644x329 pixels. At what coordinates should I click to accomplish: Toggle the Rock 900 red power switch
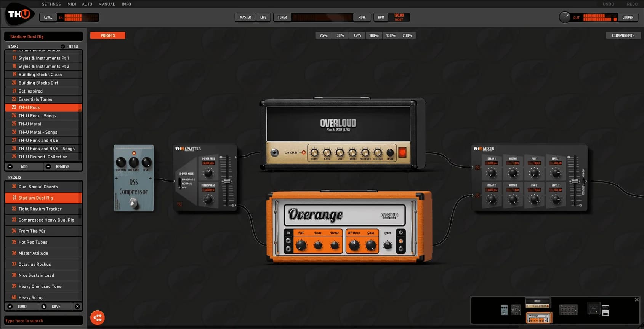pyautogui.click(x=402, y=153)
